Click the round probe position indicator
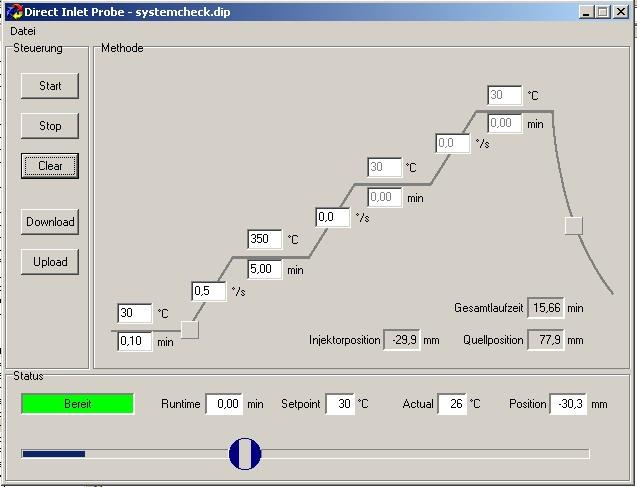Screen dimensions: 637x487 [x=245, y=453]
